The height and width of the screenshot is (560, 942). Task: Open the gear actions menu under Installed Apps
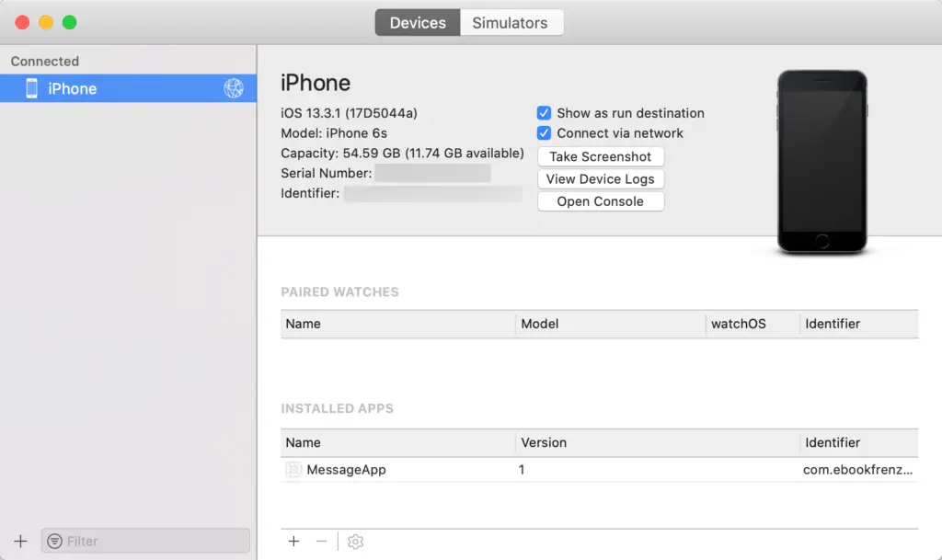click(x=356, y=542)
